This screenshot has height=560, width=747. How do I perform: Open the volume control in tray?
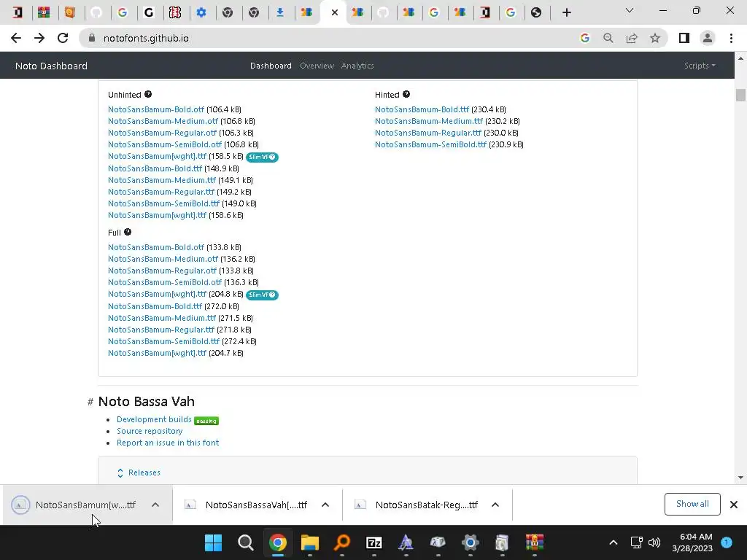(654, 542)
